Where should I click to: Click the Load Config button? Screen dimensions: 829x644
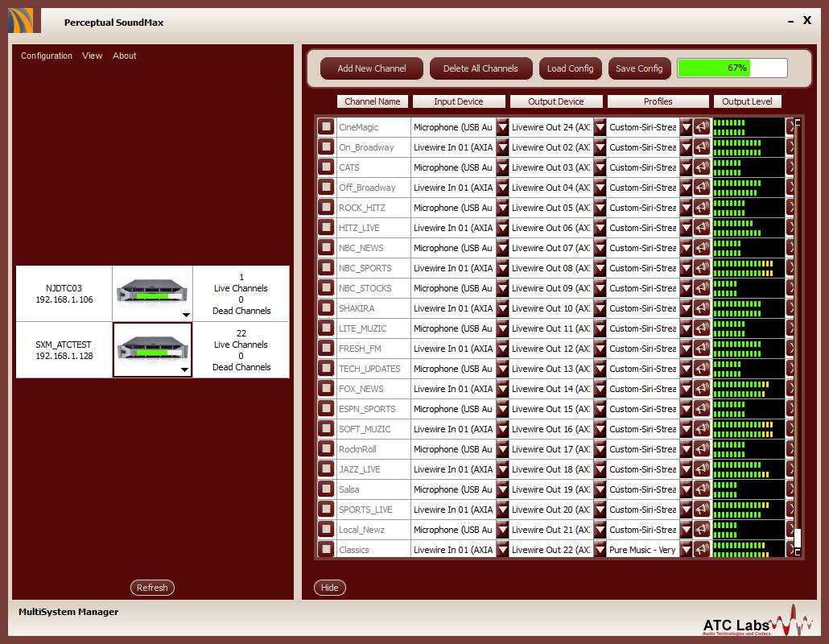[570, 68]
